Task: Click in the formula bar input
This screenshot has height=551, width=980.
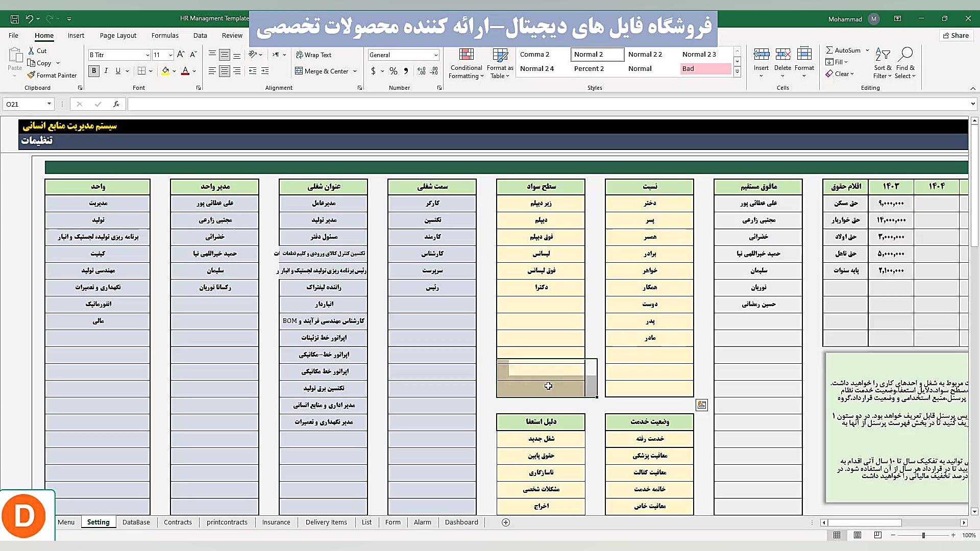Action: coord(549,104)
